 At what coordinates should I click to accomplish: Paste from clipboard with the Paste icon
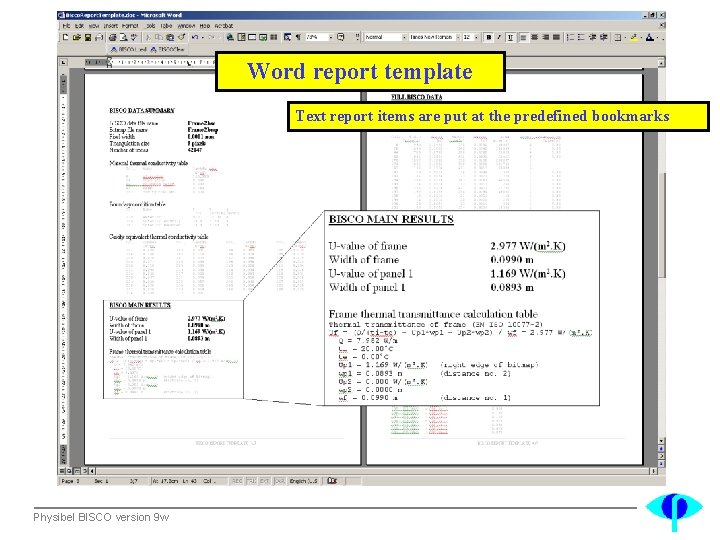[x=170, y=37]
